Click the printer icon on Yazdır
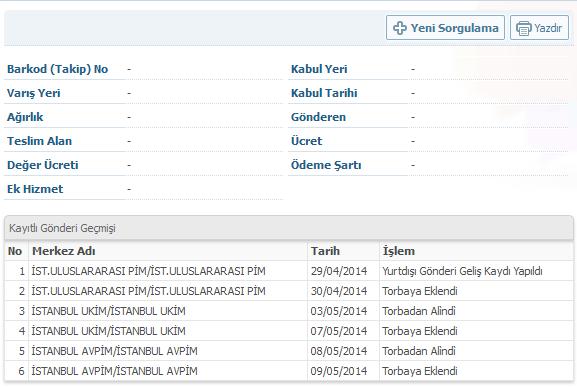 coord(523,28)
